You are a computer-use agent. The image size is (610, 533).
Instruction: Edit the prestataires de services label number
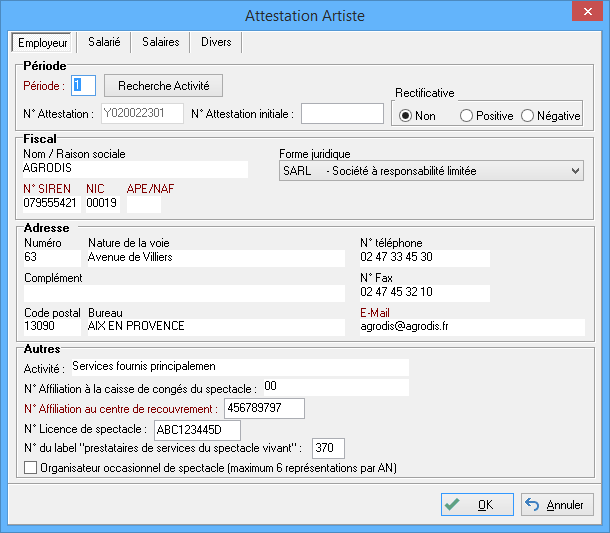point(328,448)
